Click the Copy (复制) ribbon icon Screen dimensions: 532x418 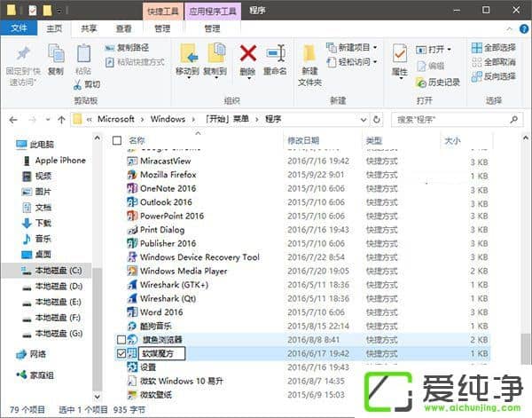coord(56,53)
